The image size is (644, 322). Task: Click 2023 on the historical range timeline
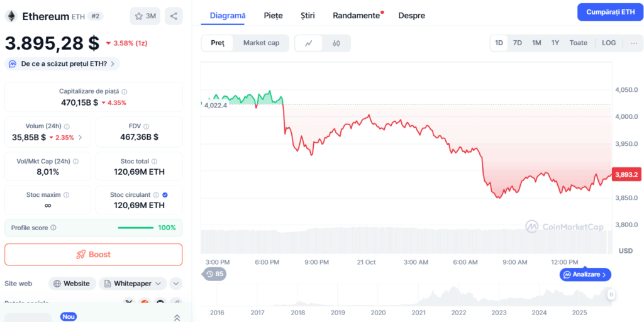[x=499, y=312]
